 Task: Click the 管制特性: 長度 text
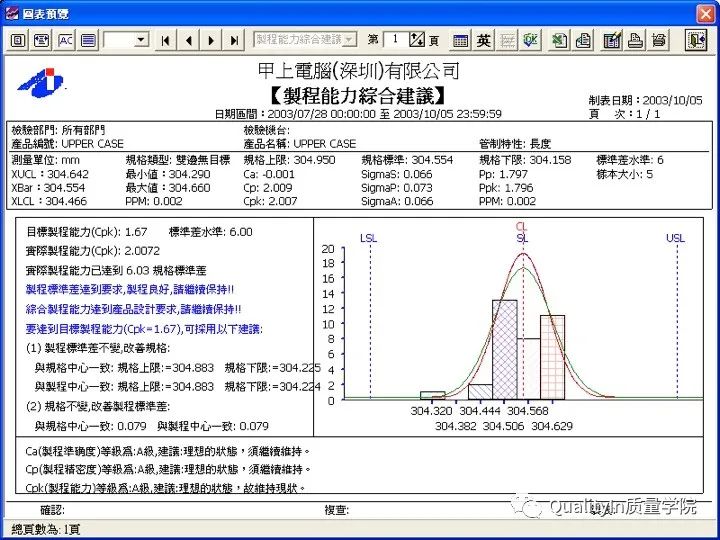pyautogui.click(x=515, y=144)
